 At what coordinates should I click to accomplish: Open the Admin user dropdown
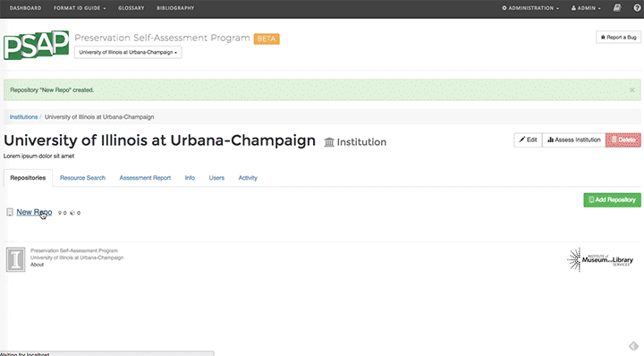(x=586, y=8)
